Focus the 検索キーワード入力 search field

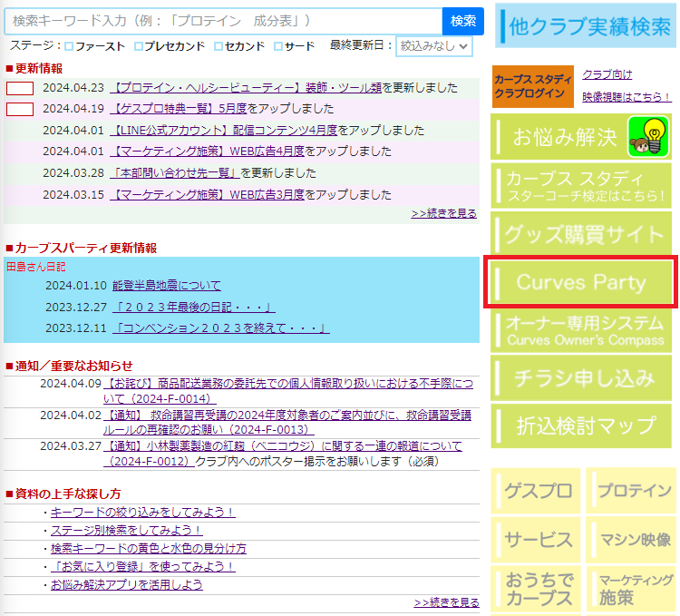(223, 21)
